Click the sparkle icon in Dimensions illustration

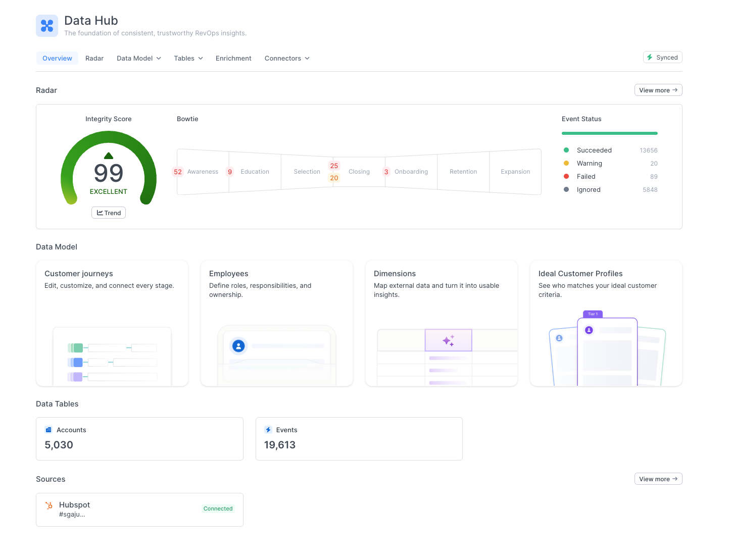point(448,340)
